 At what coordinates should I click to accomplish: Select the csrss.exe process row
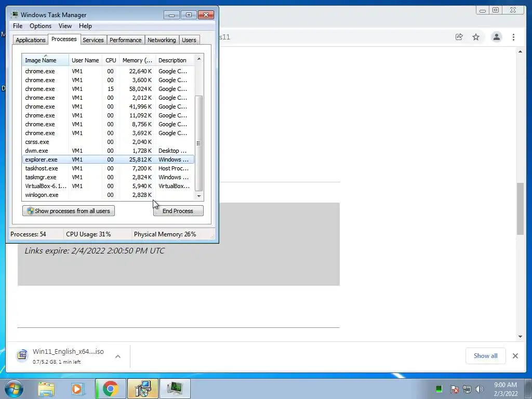tap(108, 142)
